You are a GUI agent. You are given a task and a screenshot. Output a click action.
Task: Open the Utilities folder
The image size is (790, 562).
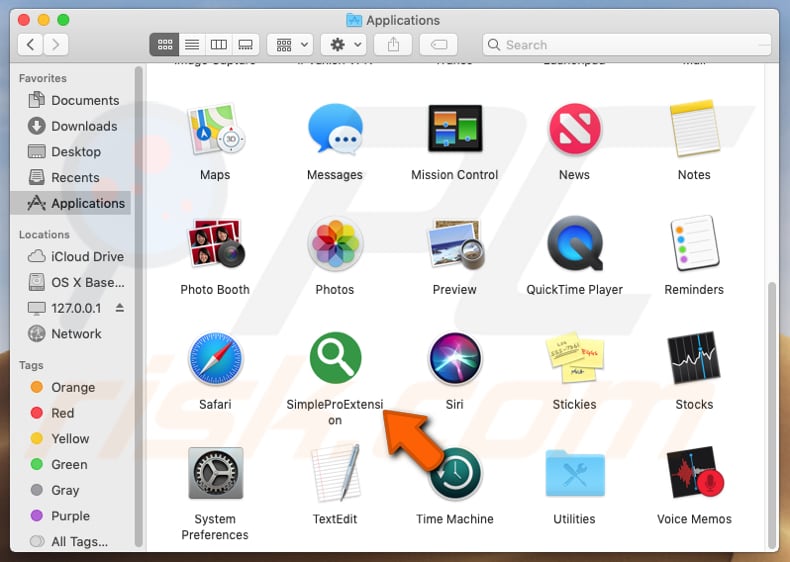pos(574,474)
